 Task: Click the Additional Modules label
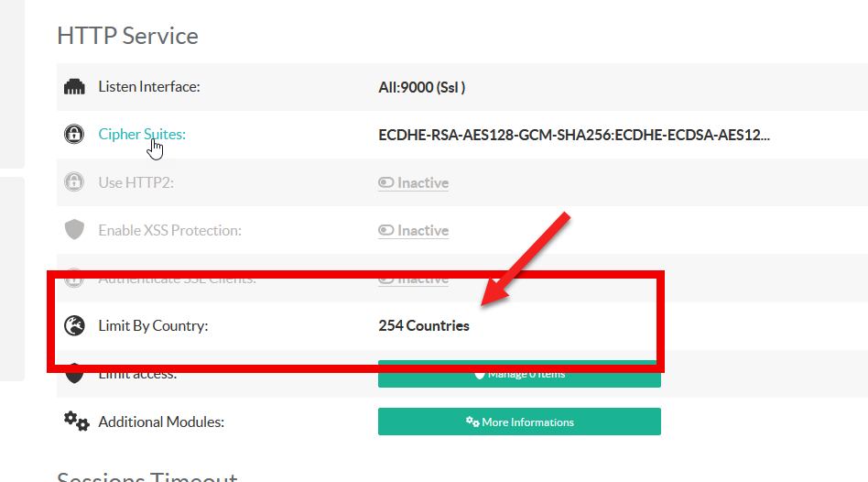coord(161,422)
